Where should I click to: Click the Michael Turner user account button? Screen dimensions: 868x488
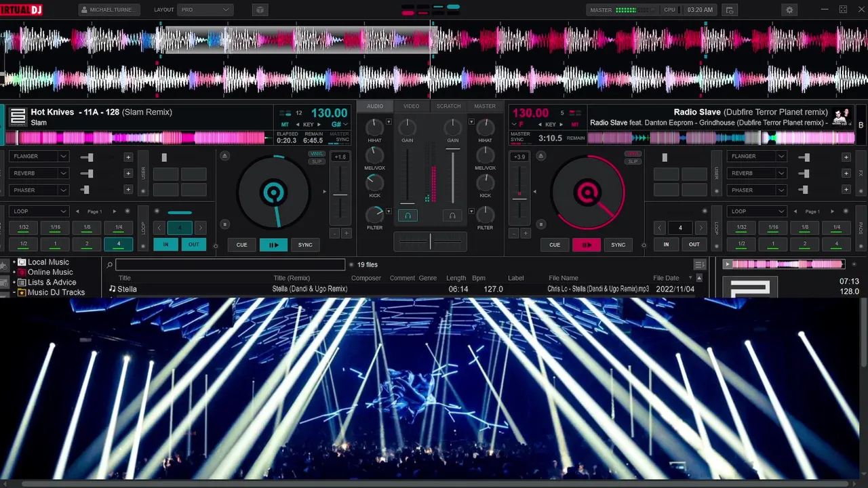pyautogui.click(x=109, y=10)
